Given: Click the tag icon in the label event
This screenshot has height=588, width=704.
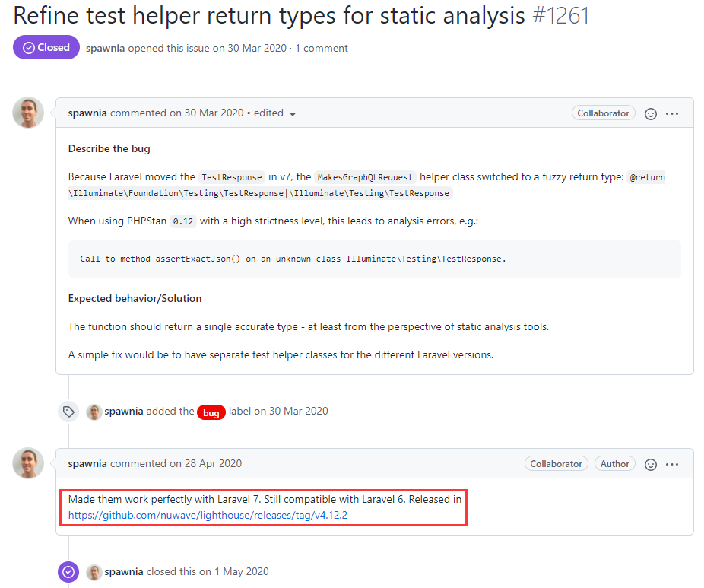Looking at the screenshot, I should point(68,412).
